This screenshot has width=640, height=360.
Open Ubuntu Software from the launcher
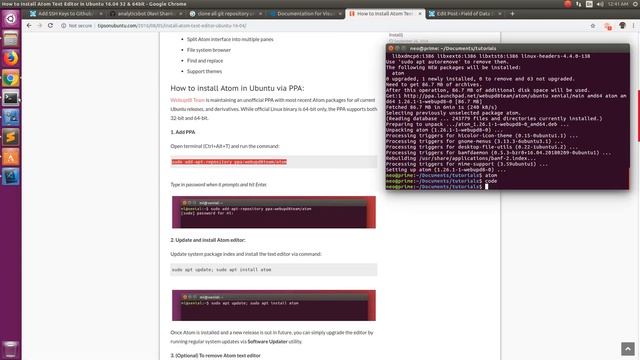[11, 157]
